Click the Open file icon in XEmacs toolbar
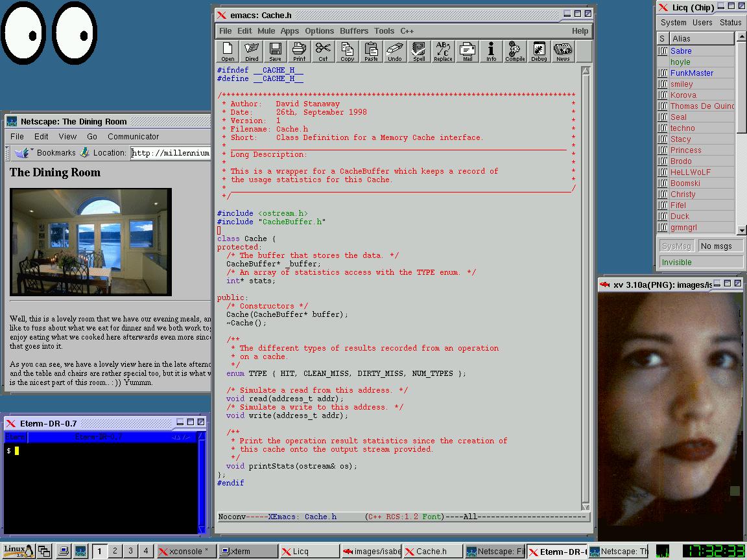Screen dimensions: 747x560 [x=228, y=51]
